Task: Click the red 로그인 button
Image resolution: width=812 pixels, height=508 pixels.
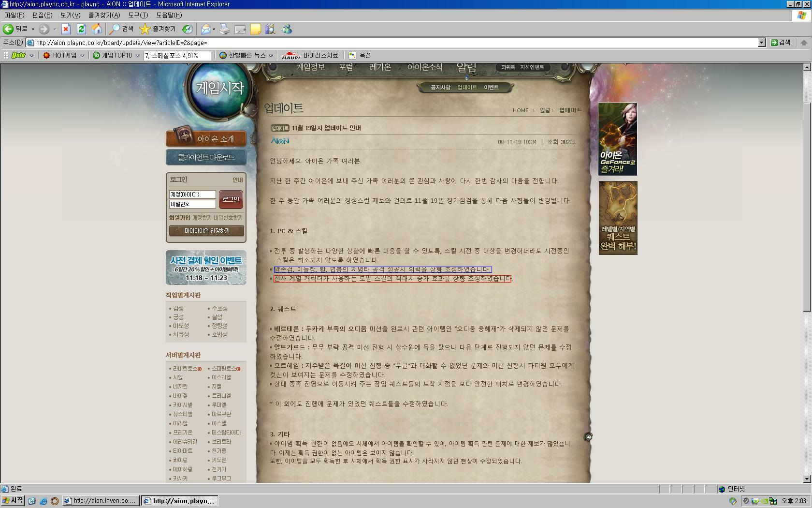Action: (231, 199)
